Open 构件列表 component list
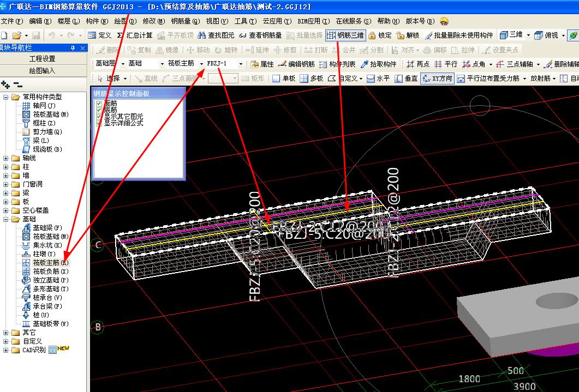The width and height of the screenshot is (579, 392). pyautogui.click(x=337, y=64)
